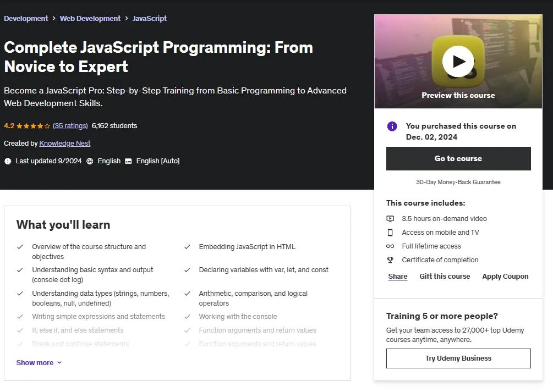553x392 pixels.
Task: Click 'Training 5 or more people?' heading
Action: pos(442,316)
